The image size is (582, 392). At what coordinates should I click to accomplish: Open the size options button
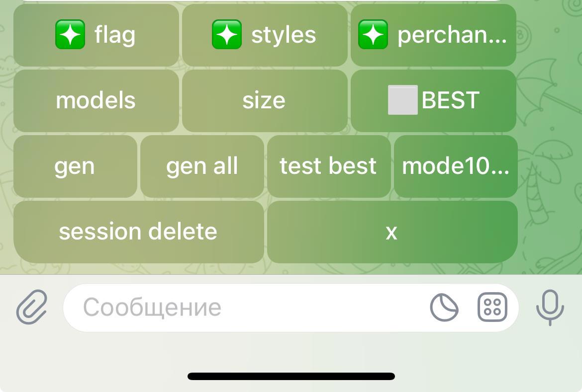[264, 101]
